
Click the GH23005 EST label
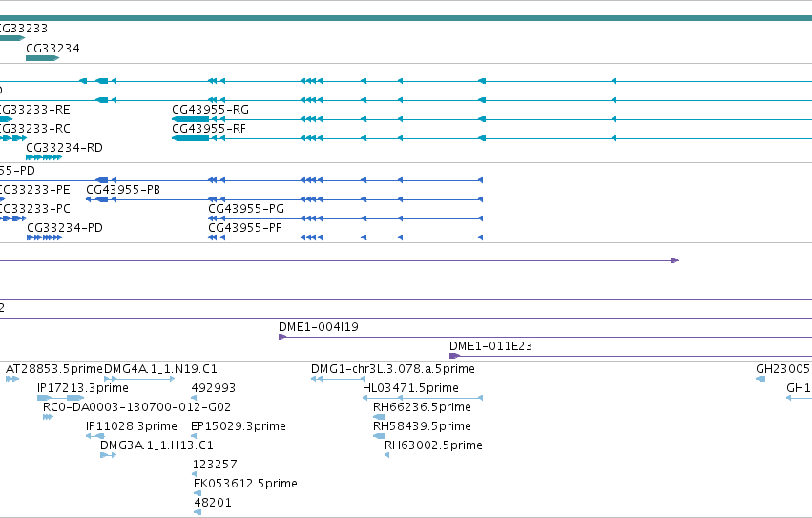coord(782,369)
